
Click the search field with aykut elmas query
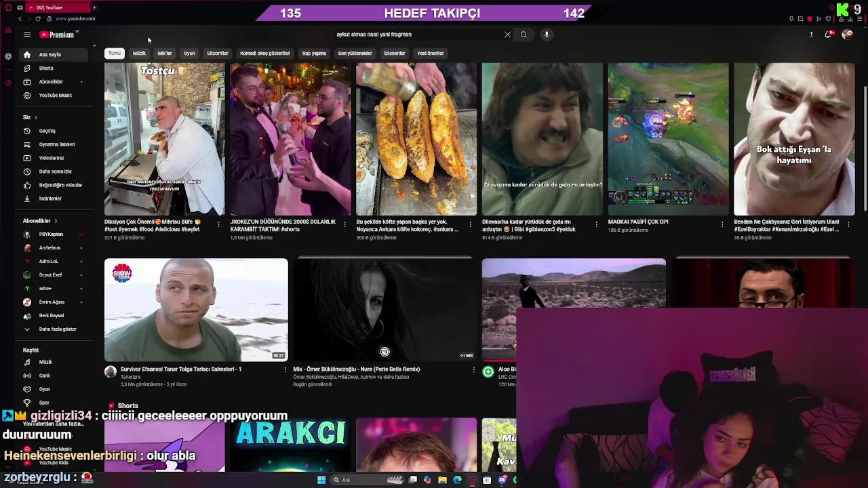tap(417, 35)
